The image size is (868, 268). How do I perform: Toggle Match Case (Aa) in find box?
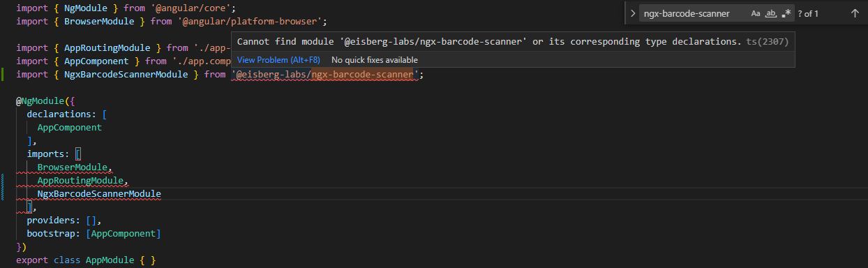click(756, 13)
